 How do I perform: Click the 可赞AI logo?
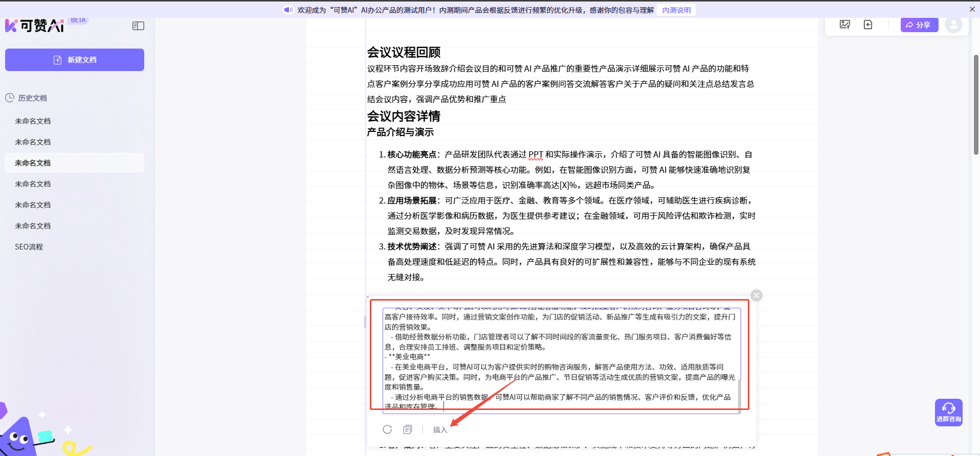coord(34,26)
